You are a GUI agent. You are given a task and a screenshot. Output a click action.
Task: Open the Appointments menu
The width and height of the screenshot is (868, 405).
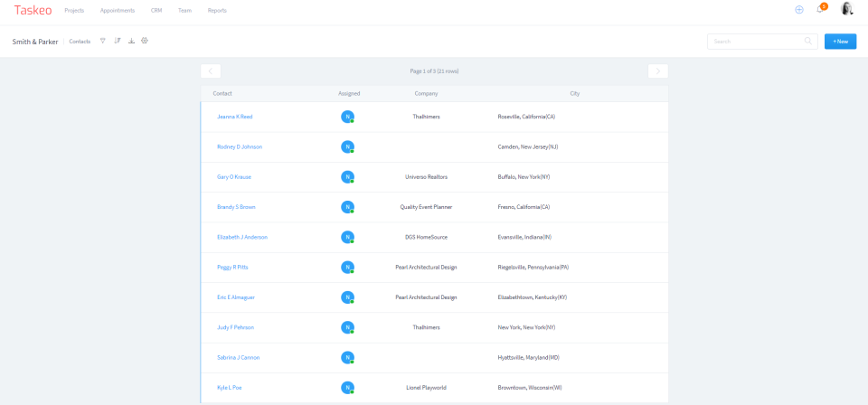click(118, 11)
